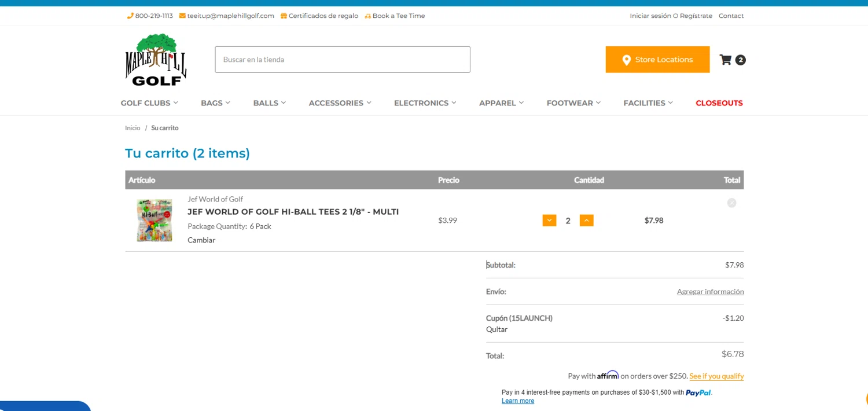The height and width of the screenshot is (411, 868).
Task: Click the PayPal logo in installment note
Action: coord(698,392)
